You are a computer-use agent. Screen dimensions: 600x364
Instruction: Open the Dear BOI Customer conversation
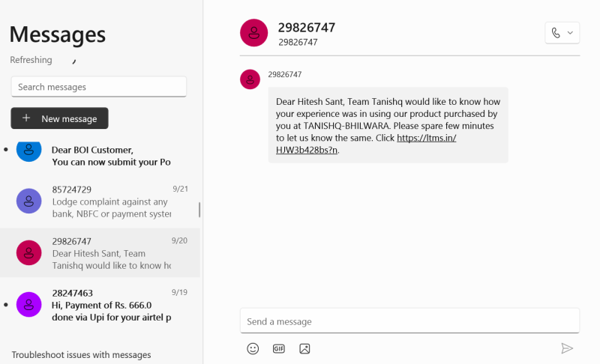click(105, 156)
